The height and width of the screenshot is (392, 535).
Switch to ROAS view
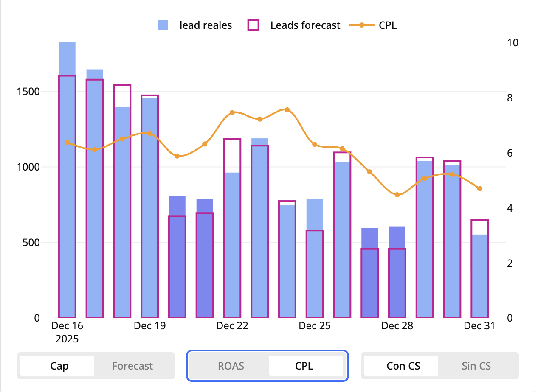(x=231, y=365)
